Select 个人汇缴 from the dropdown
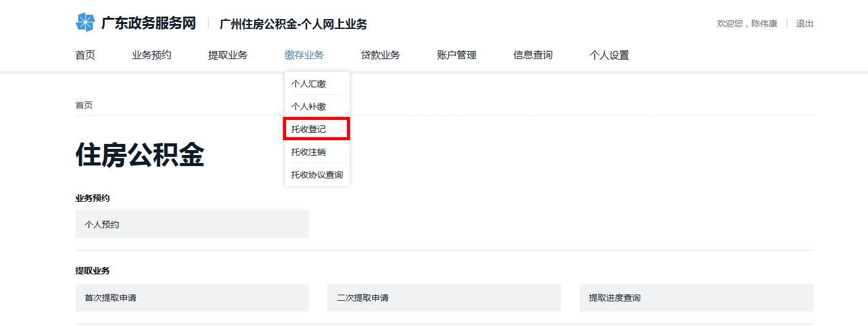This screenshot has height=326, width=868. [309, 84]
